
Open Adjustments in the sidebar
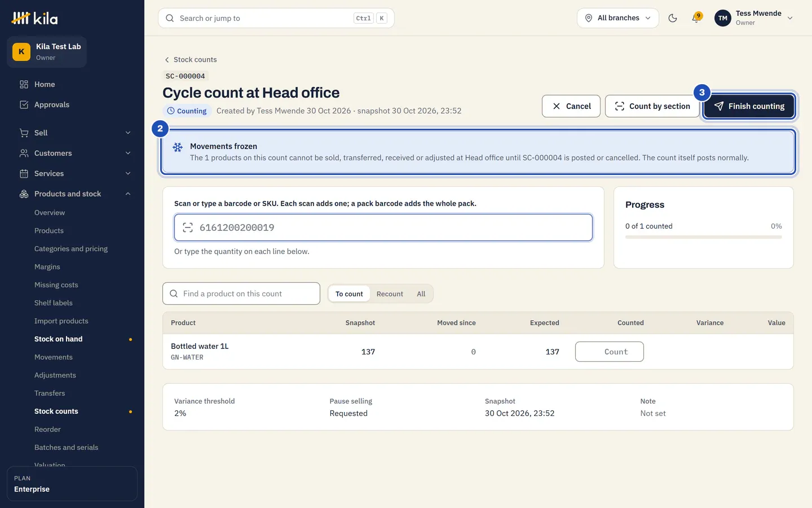[x=55, y=375]
